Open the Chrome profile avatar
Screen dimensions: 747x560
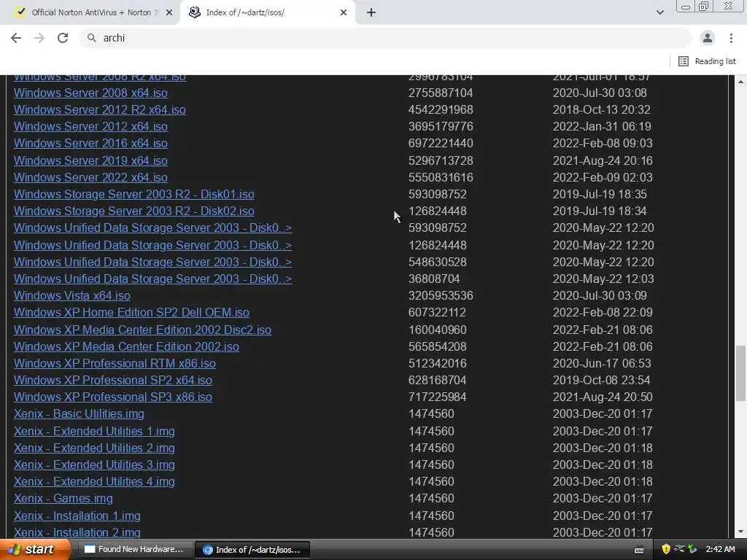708,38
